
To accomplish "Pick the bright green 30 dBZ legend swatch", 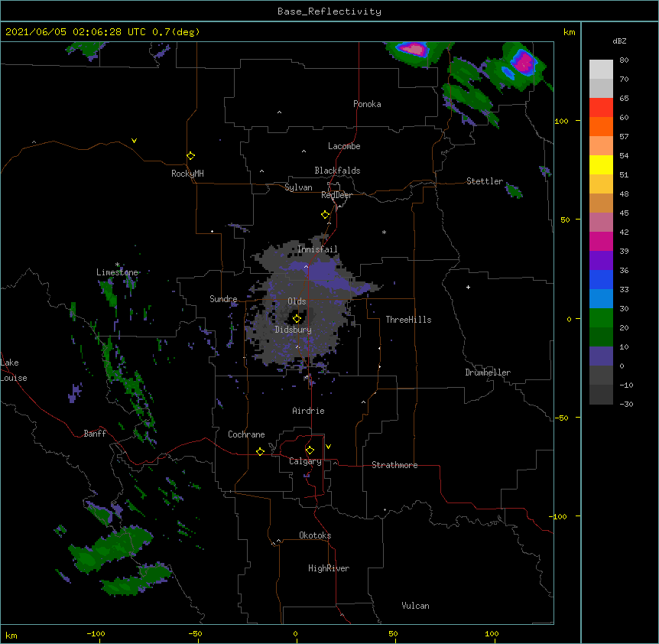I will pyautogui.click(x=601, y=318).
